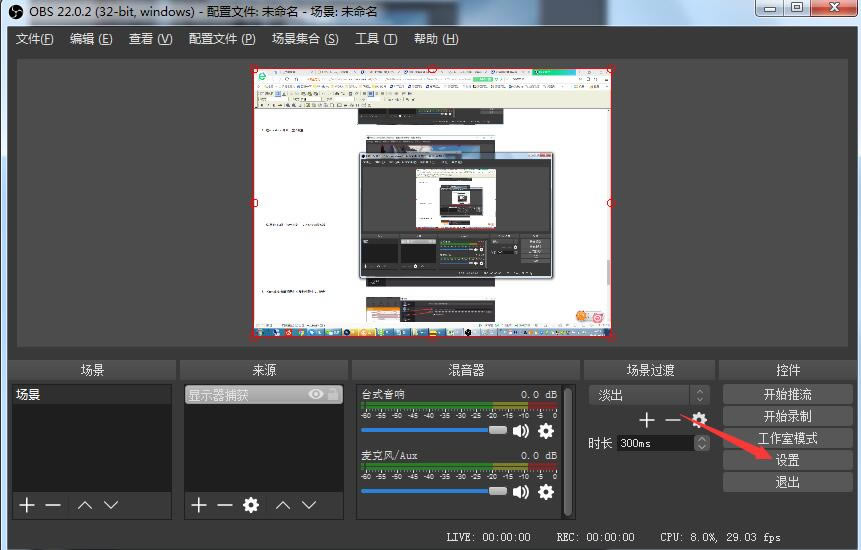Viewport: 861px width, 550px height.
Task: Lock the 显示器捕获 source
Action: click(333, 395)
